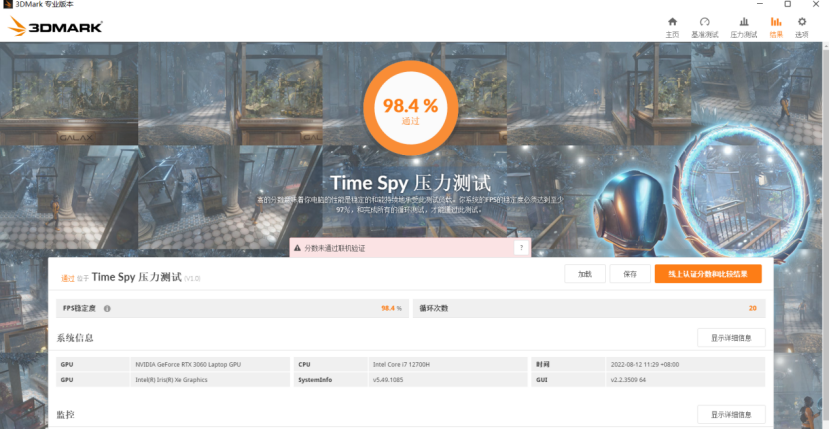Go to the Home (主页) tab

672,28
